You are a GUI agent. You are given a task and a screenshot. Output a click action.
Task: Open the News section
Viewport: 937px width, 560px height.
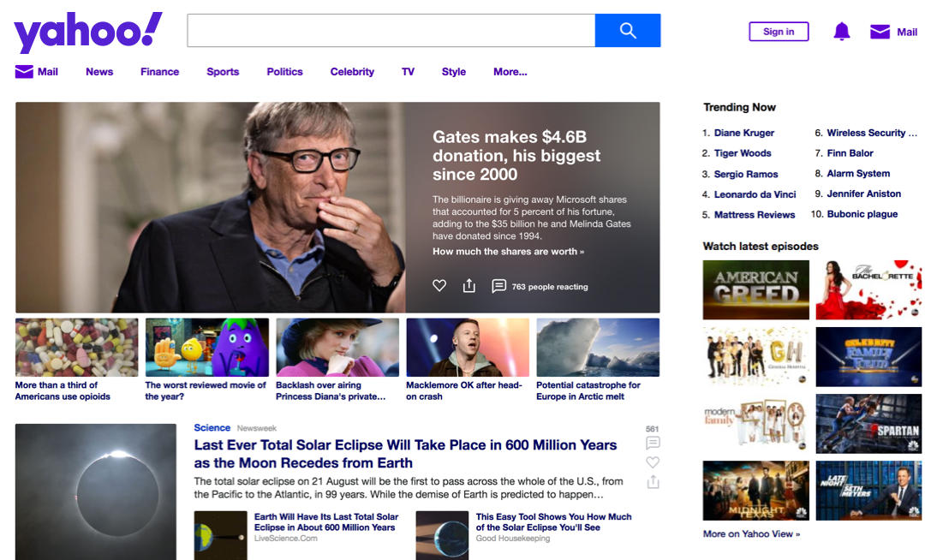pyautogui.click(x=99, y=72)
